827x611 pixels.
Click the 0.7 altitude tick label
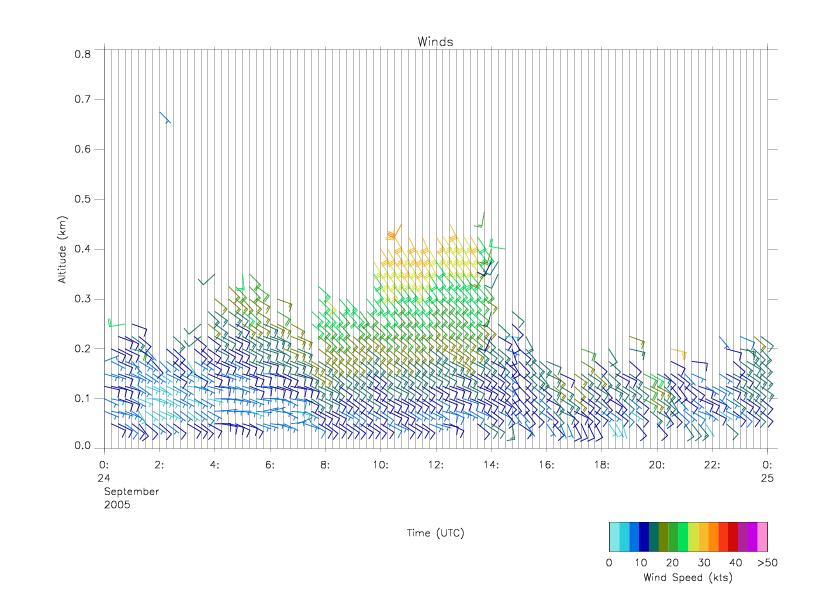click(x=82, y=99)
